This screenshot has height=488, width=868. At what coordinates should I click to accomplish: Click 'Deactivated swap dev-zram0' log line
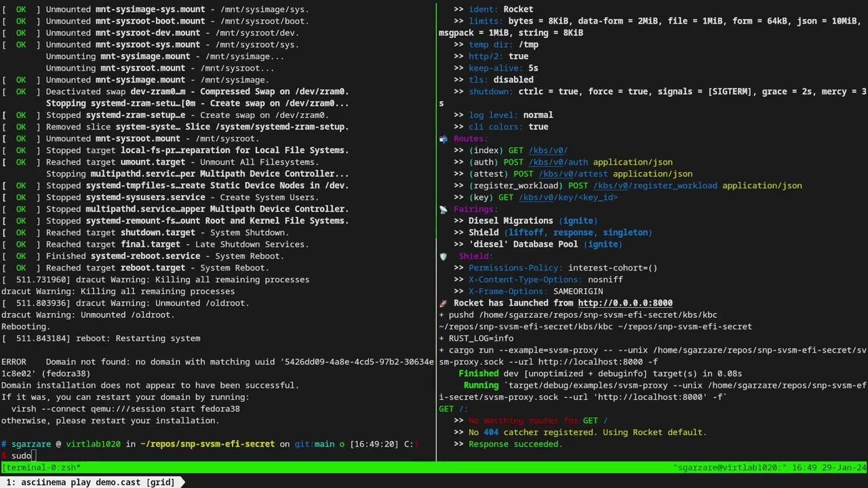pyautogui.click(x=175, y=91)
